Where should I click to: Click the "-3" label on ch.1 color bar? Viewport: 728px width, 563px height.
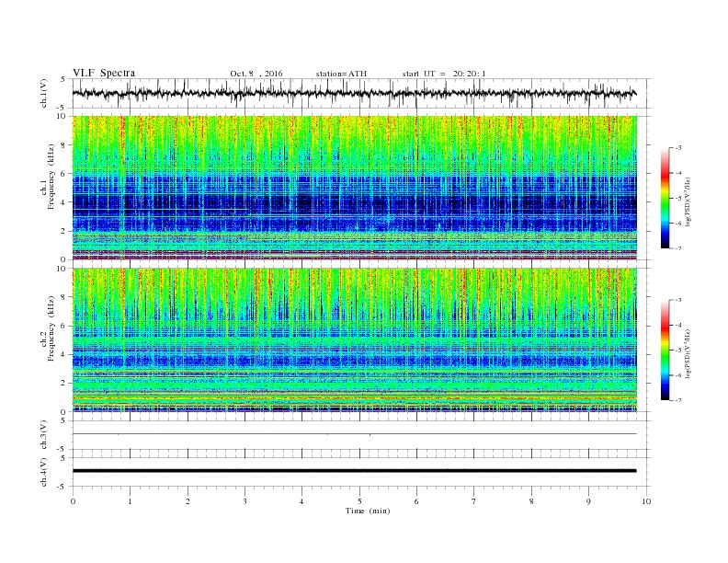[678, 148]
